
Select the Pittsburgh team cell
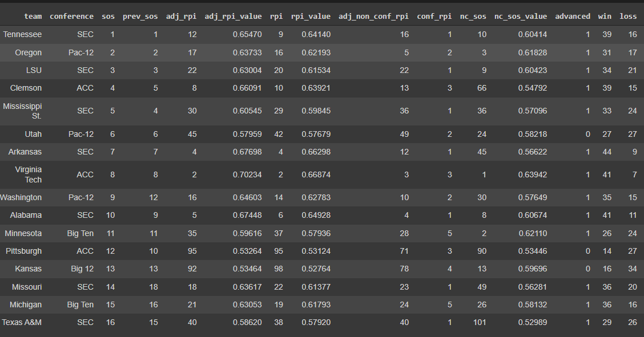click(x=24, y=251)
